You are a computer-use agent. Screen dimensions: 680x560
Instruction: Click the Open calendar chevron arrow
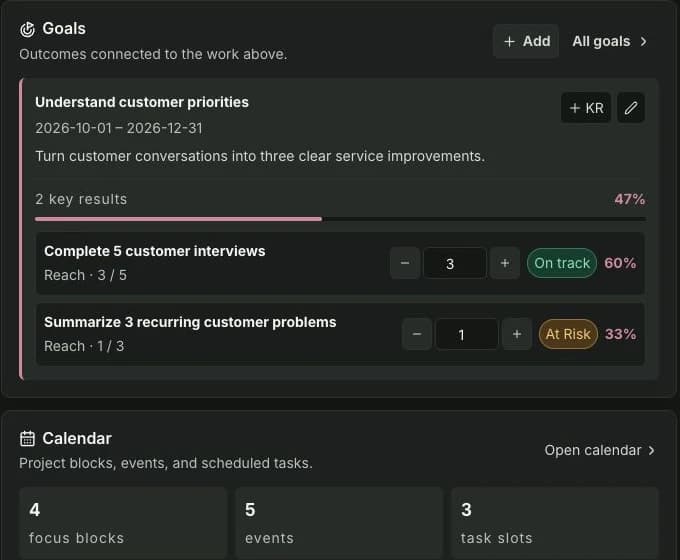(x=651, y=450)
